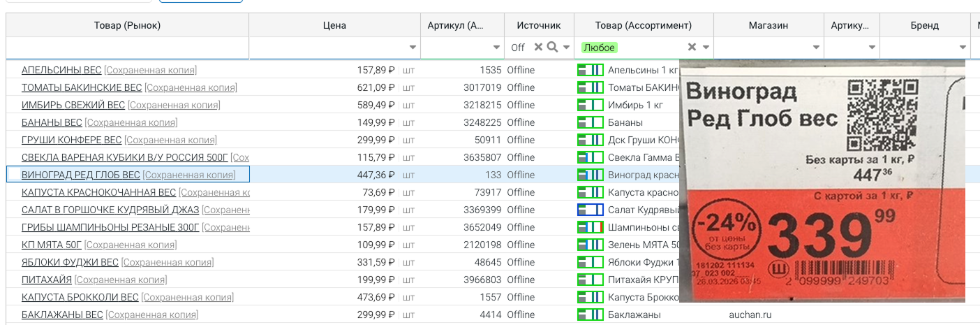Sort by the Товар (Рынок) column header
This screenshot has width=980, height=325.
pyautogui.click(x=127, y=25)
